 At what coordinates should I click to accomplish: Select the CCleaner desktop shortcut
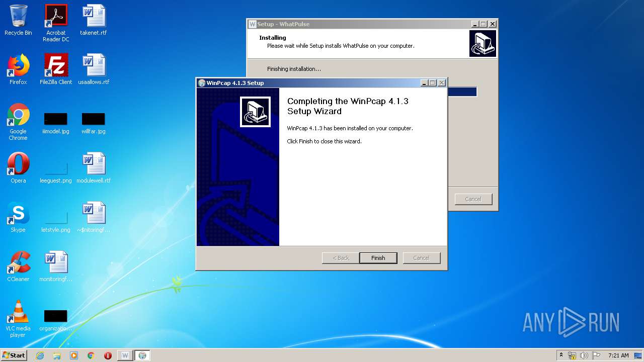tap(18, 266)
